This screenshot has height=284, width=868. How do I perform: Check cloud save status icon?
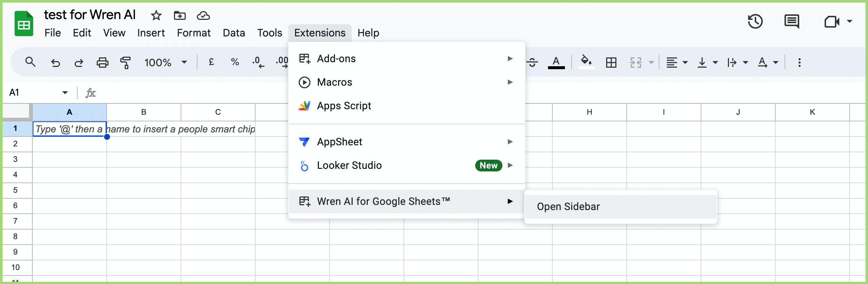[203, 15]
